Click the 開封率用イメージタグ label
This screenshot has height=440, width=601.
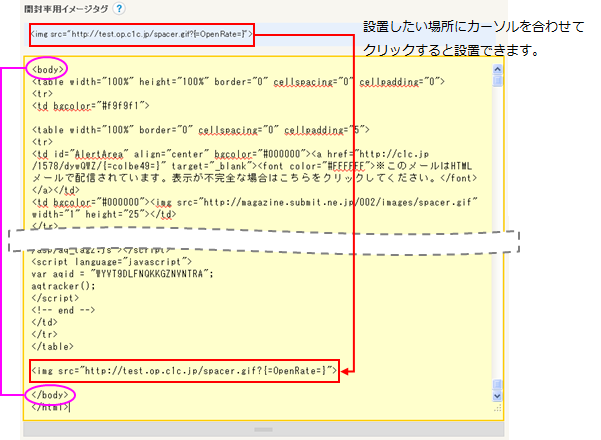pyautogui.click(x=66, y=9)
